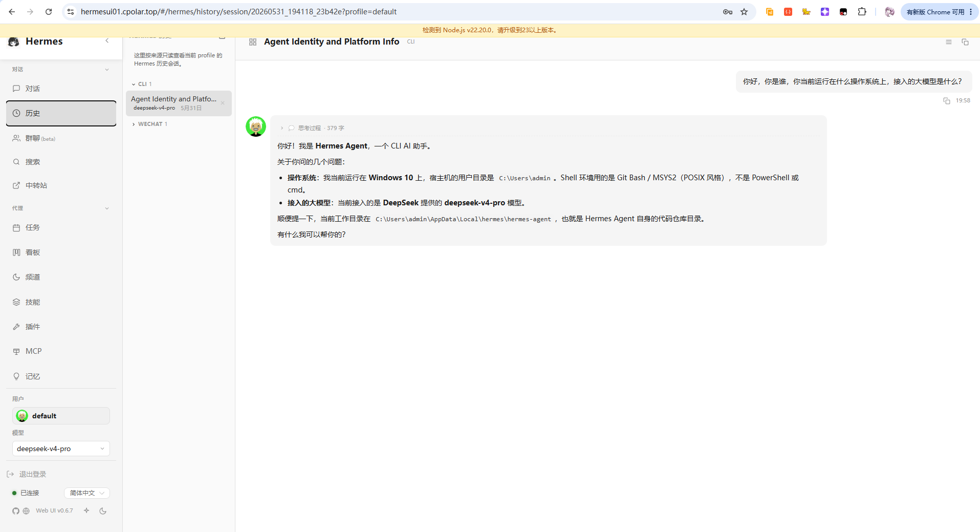Open the saved passwords key icon
980x532 pixels.
point(728,12)
